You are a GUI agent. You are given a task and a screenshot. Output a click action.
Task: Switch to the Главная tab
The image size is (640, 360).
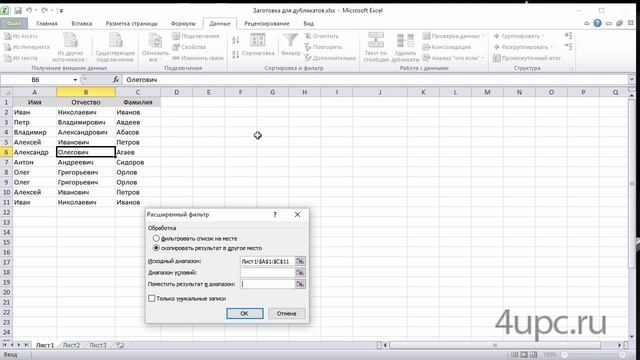tap(47, 24)
